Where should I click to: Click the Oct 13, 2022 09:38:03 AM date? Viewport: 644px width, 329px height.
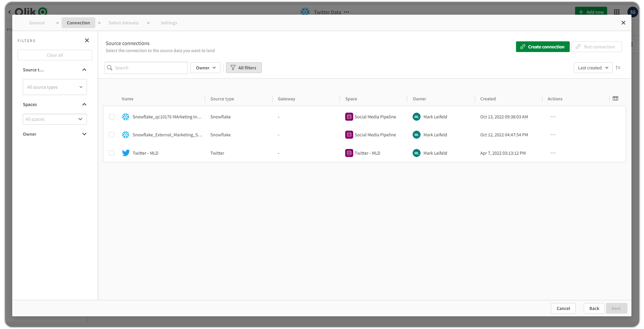click(x=504, y=117)
